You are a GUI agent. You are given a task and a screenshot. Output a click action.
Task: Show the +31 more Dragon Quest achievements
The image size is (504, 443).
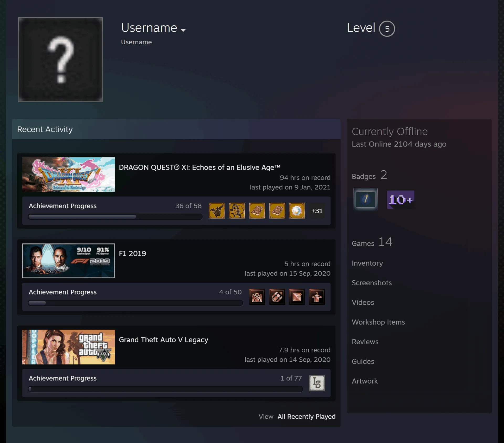pos(317,211)
